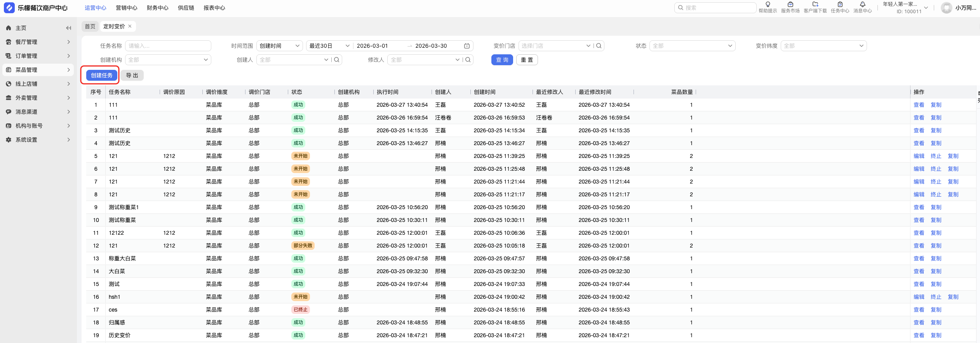Click the 查询 button
This screenshot has width=980, height=343.
(x=502, y=60)
